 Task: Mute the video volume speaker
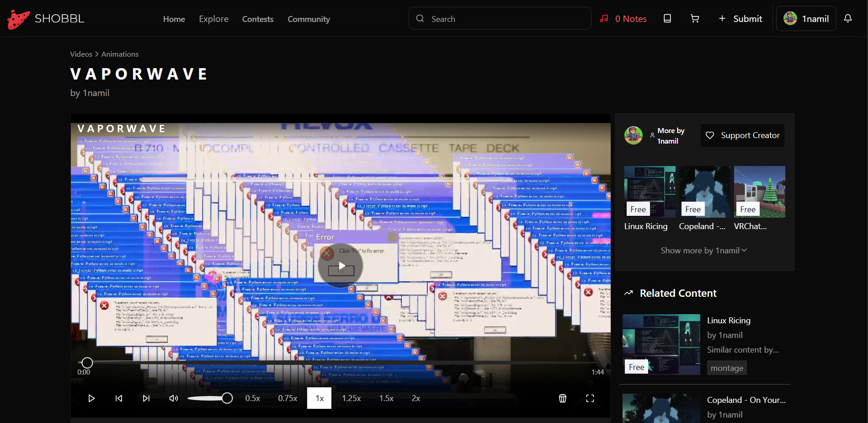pyautogui.click(x=174, y=398)
